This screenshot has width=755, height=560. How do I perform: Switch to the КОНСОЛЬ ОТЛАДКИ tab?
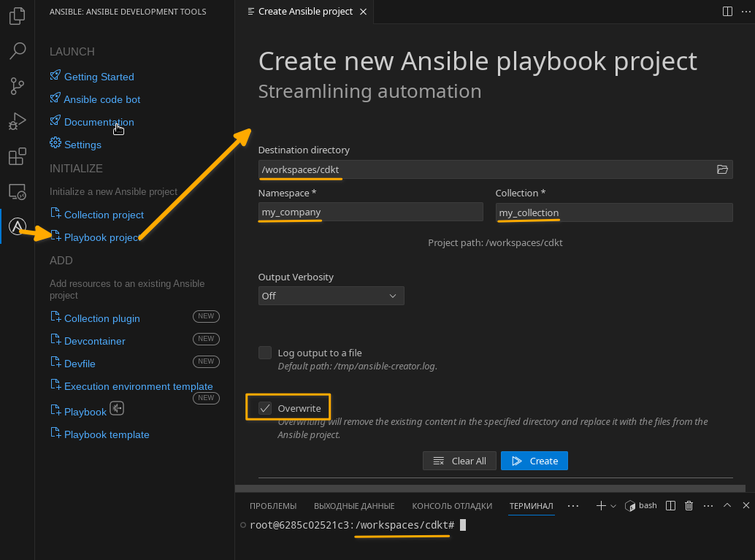tap(452, 506)
